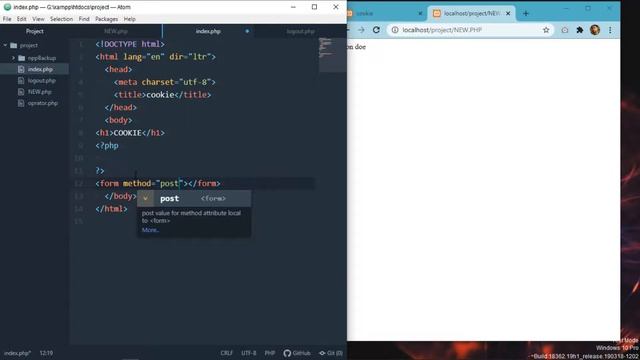Open Git panel from status bar
The height and width of the screenshot is (360, 640).
(331, 353)
